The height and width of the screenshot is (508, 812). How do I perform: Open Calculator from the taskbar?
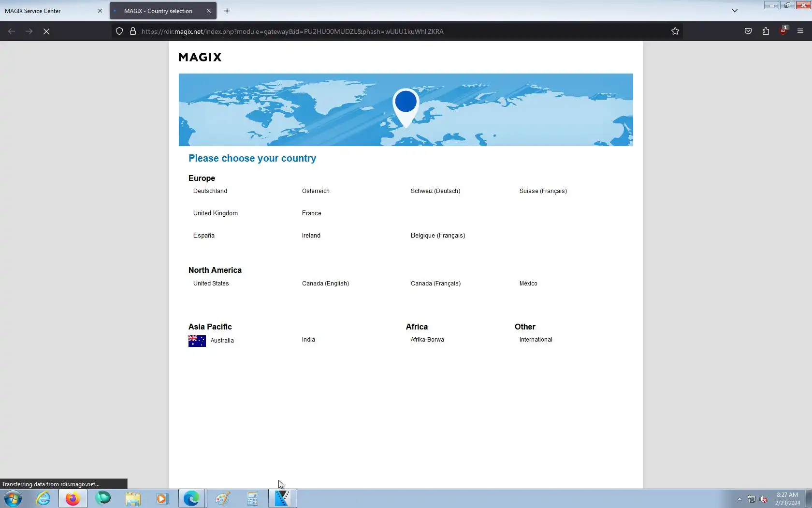pyautogui.click(x=252, y=498)
